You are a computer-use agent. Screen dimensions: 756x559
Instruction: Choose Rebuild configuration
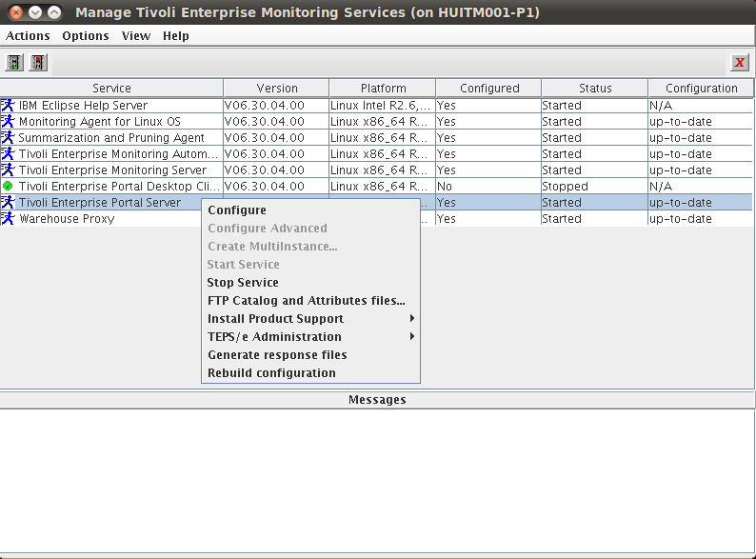click(310, 373)
